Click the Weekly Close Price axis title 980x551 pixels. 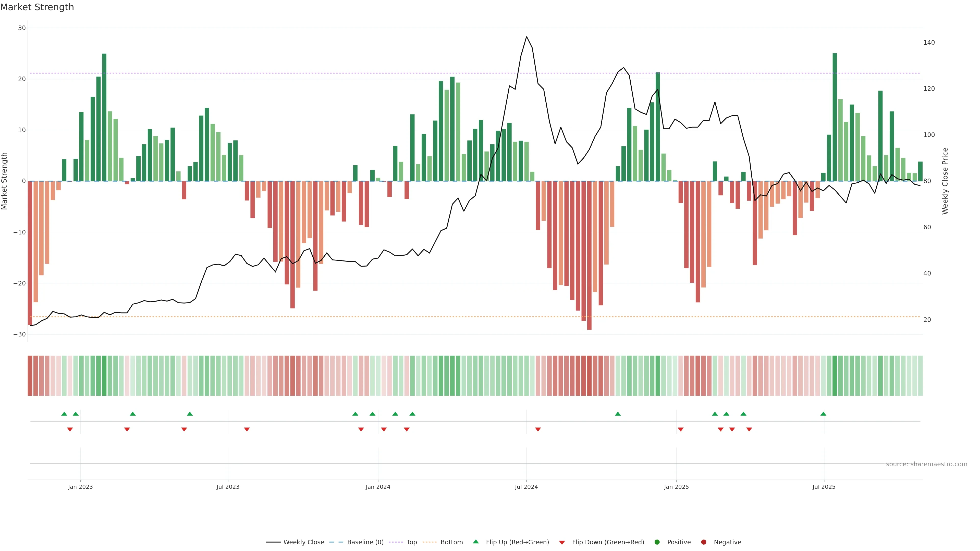[x=945, y=181]
